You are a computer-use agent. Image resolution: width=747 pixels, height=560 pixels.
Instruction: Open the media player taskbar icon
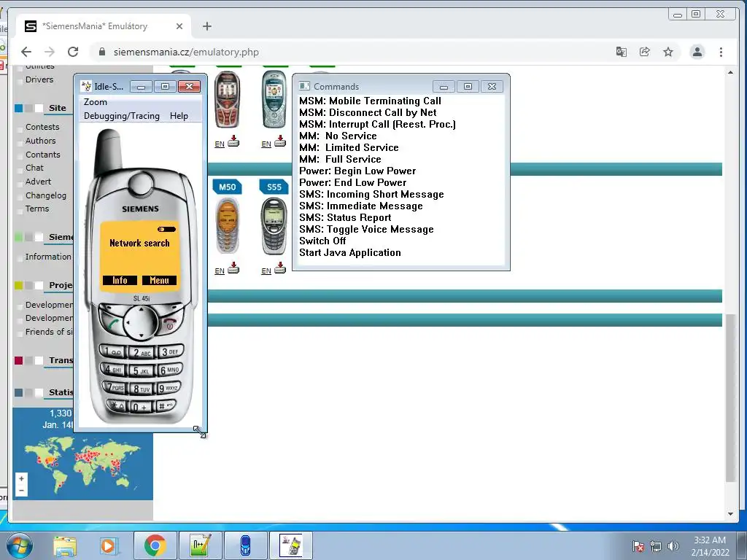(108, 545)
